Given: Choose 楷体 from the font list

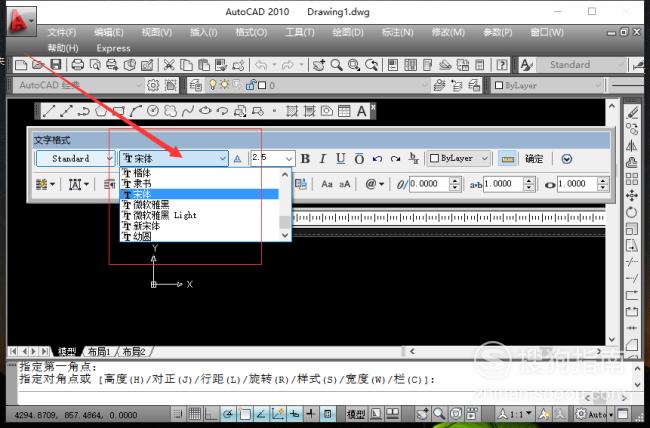Looking at the screenshot, I should 199,173.
